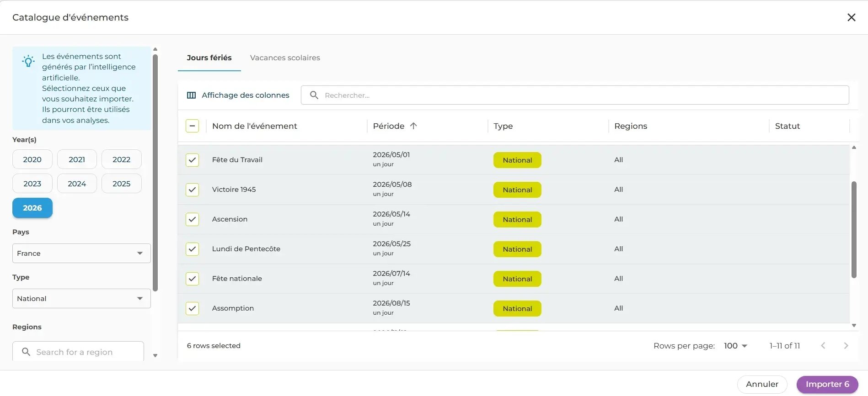Sort by Statut column header
Screen dimensions: 868x396
point(787,126)
